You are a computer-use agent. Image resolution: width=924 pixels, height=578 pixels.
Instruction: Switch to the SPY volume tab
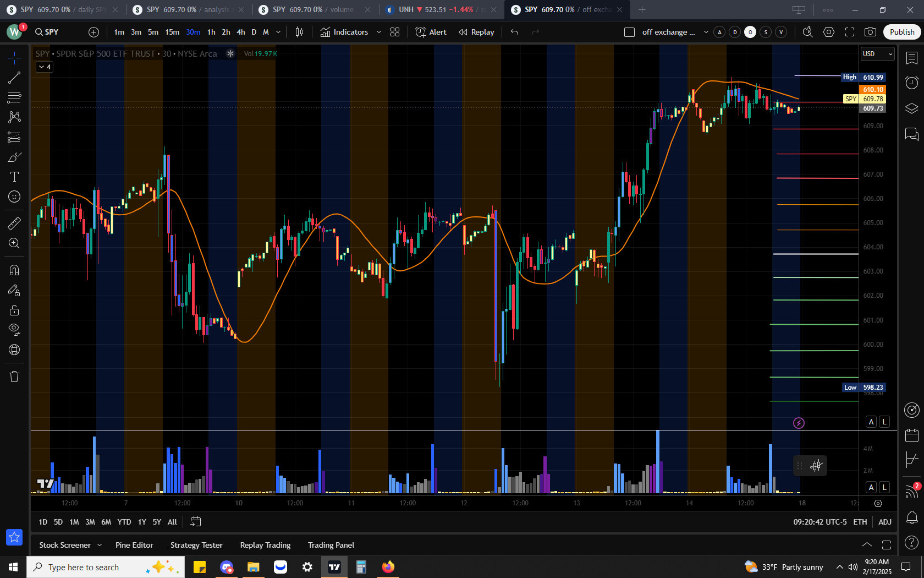(316, 9)
